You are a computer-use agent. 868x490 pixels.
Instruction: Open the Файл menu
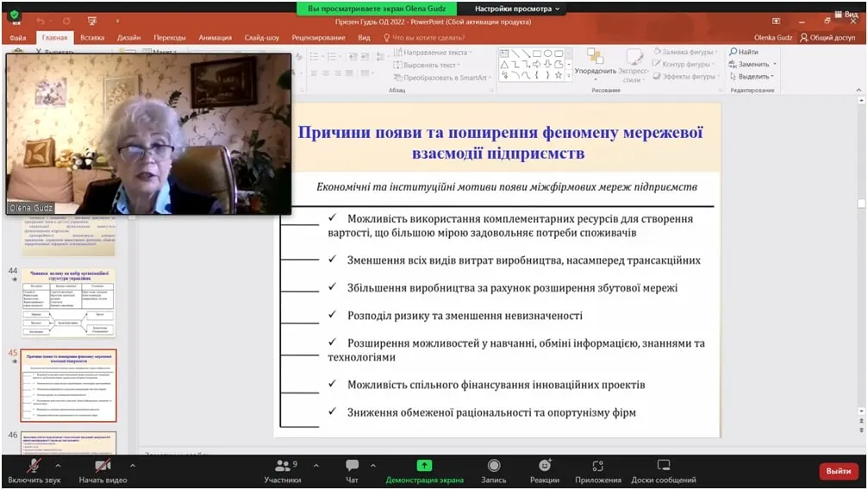tap(18, 38)
